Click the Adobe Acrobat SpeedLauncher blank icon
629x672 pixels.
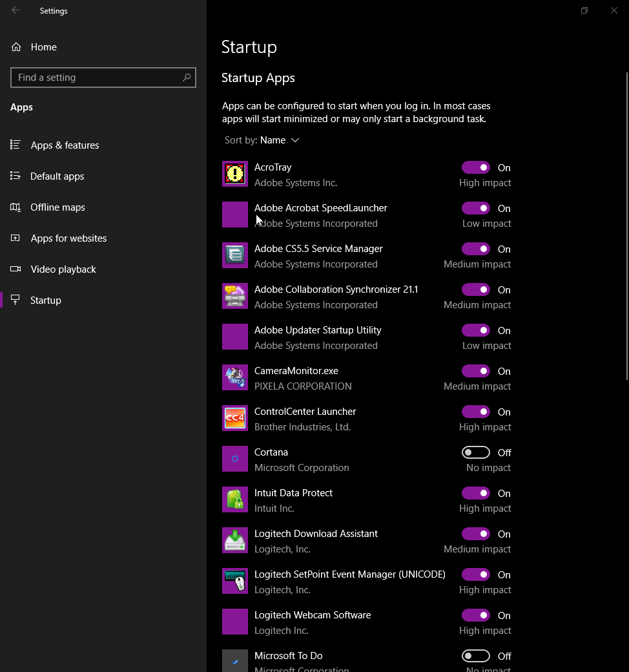tap(235, 215)
